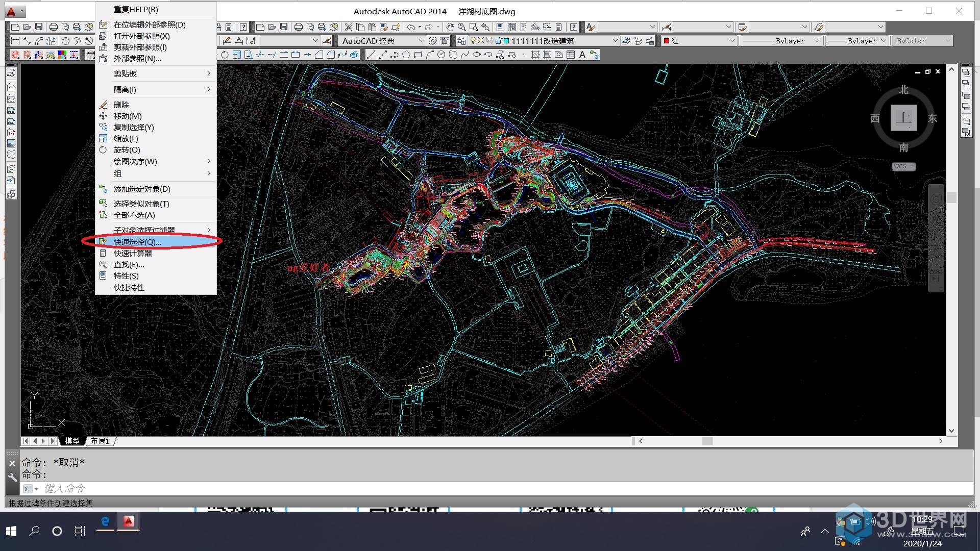Click the Undo arrow icon
Screen dimensions: 980x551
click(x=411, y=27)
